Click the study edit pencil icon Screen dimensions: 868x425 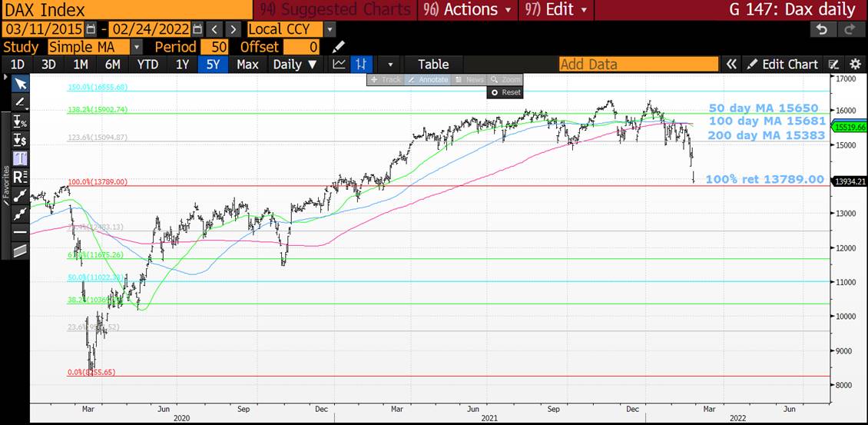338,47
